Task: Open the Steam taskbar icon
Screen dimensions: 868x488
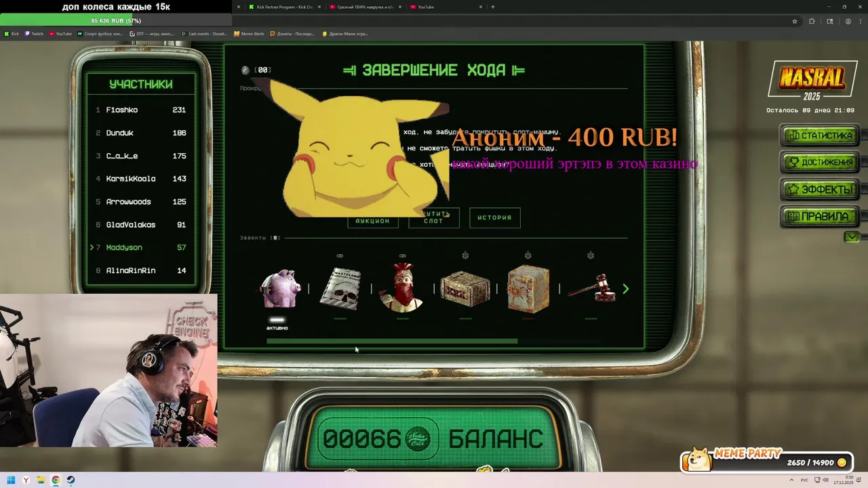Action: tap(71, 481)
